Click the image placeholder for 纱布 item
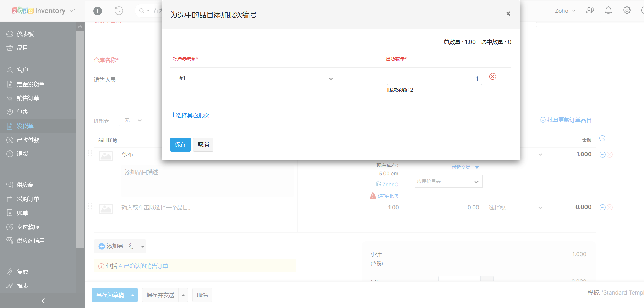644x308 pixels. 106,156
